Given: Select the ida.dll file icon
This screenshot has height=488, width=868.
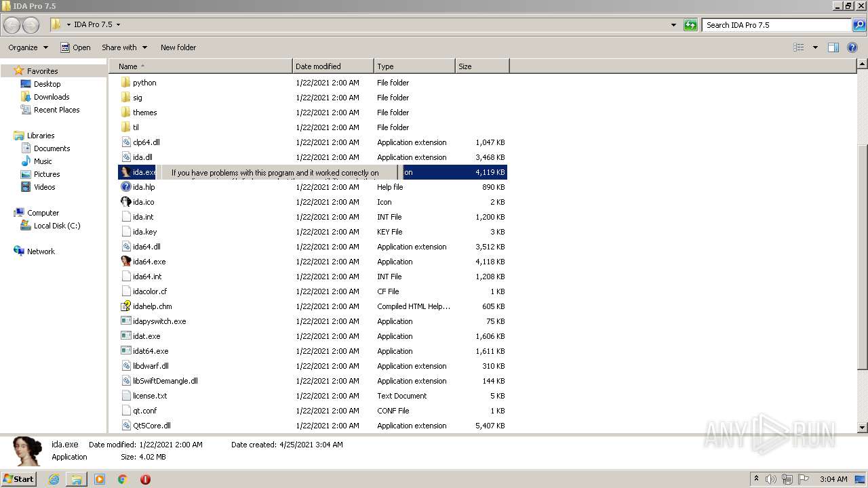Looking at the screenshot, I should pos(125,157).
